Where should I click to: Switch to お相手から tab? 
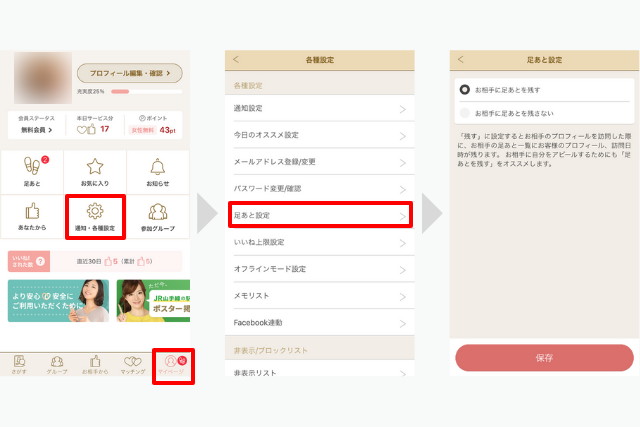(x=95, y=365)
